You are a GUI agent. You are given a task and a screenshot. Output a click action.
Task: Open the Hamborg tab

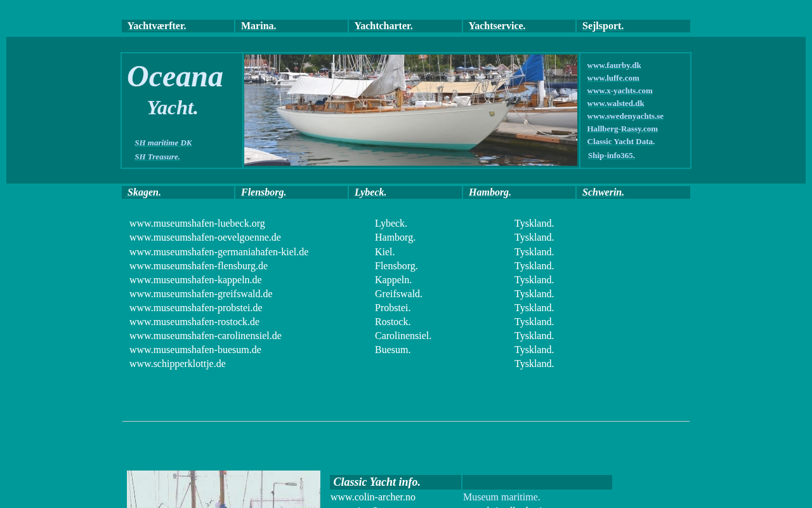coord(490,192)
